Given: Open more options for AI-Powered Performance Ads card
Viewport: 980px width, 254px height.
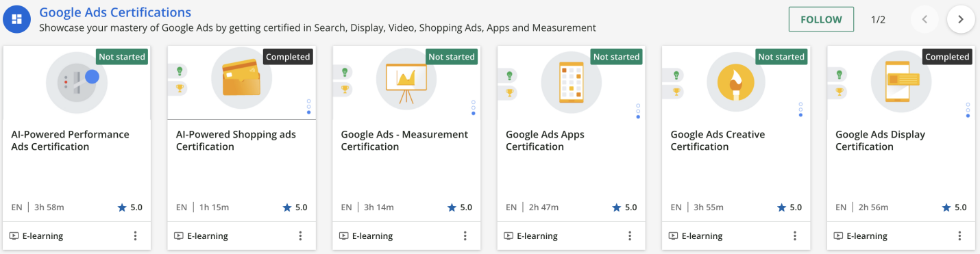Looking at the screenshot, I should pos(135,236).
